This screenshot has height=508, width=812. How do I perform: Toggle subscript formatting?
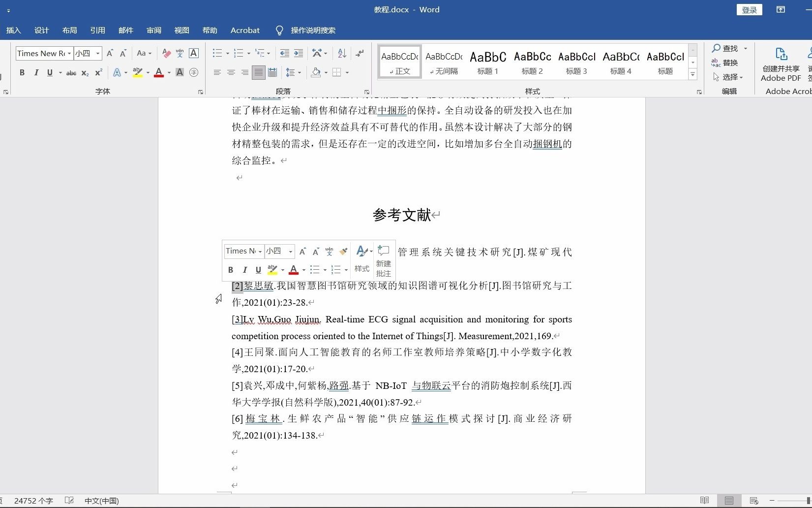[85, 73]
